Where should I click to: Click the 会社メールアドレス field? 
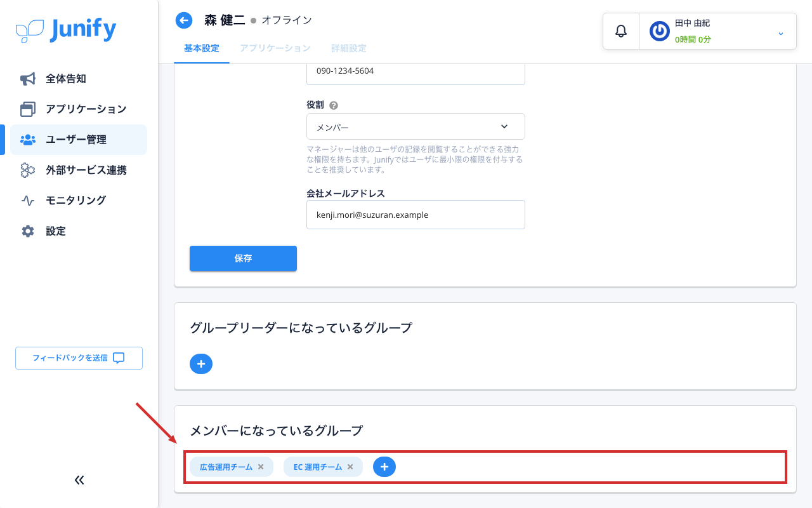(416, 215)
